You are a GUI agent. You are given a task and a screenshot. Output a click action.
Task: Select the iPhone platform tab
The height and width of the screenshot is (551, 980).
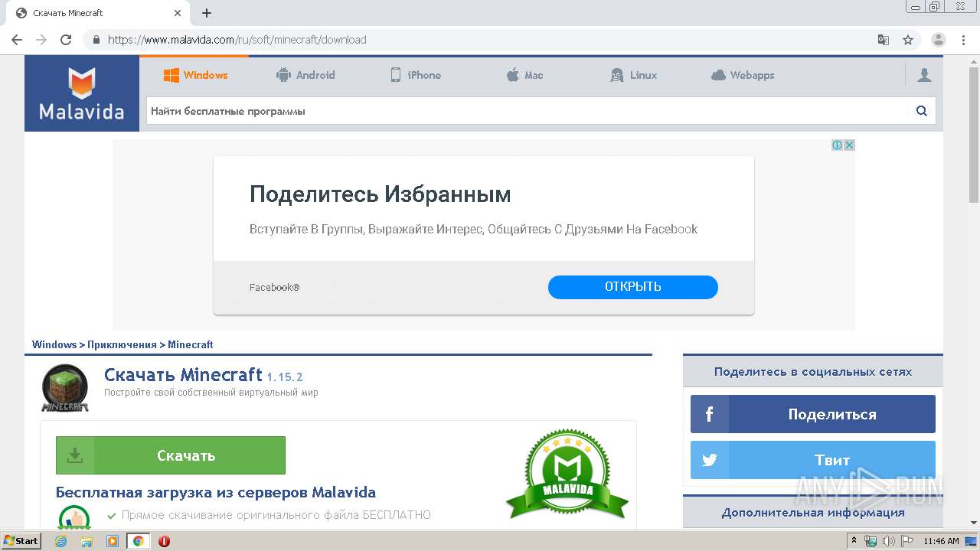pos(416,75)
